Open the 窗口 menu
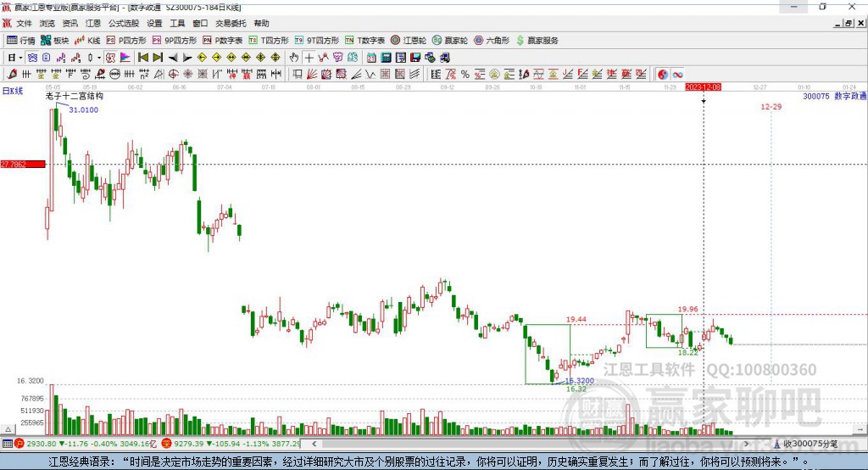The image size is (868, 470). coord(200,23)
